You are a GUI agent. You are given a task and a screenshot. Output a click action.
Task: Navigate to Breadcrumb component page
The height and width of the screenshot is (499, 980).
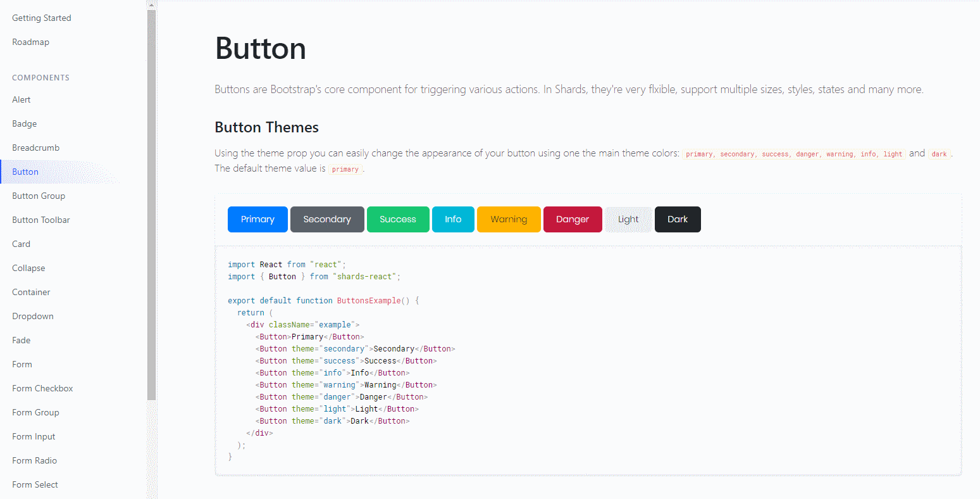click(36, 148)
